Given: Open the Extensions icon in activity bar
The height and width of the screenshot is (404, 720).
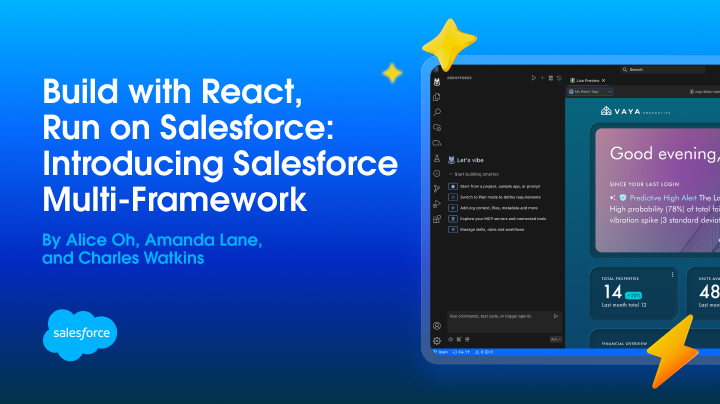Looking at the screenshot, I should coord(437,219).
